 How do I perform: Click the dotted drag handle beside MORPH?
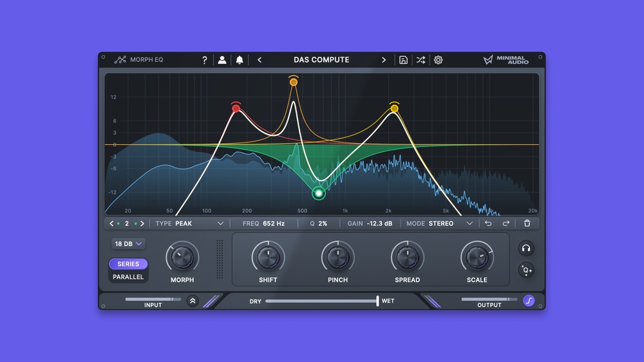pos(220,260)
